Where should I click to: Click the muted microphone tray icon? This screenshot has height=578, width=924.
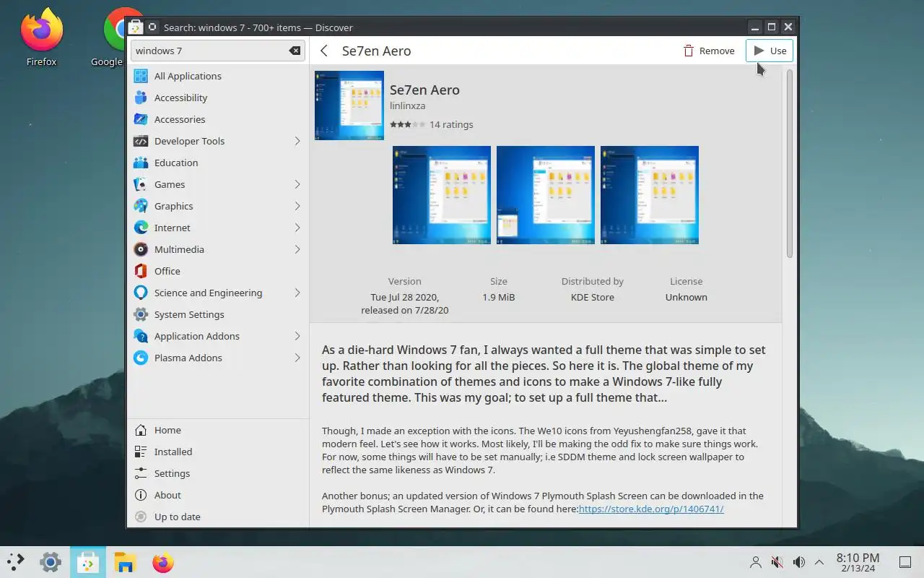click(777, 562)
